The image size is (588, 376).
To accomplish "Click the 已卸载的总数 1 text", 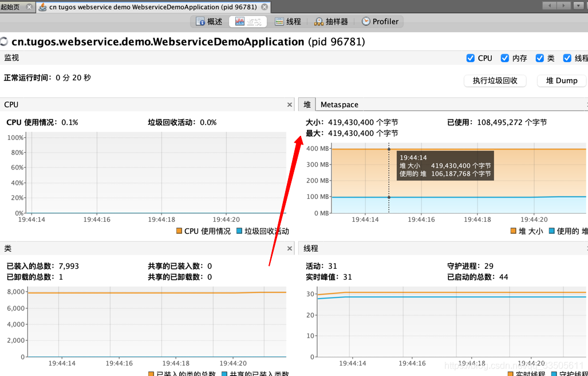I will (35, 277).
